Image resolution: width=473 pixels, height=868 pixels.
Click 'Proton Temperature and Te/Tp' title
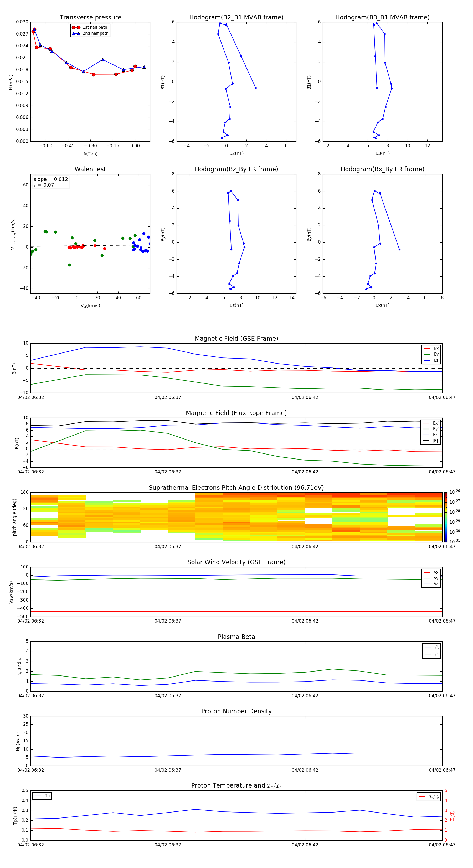(236, 786)
